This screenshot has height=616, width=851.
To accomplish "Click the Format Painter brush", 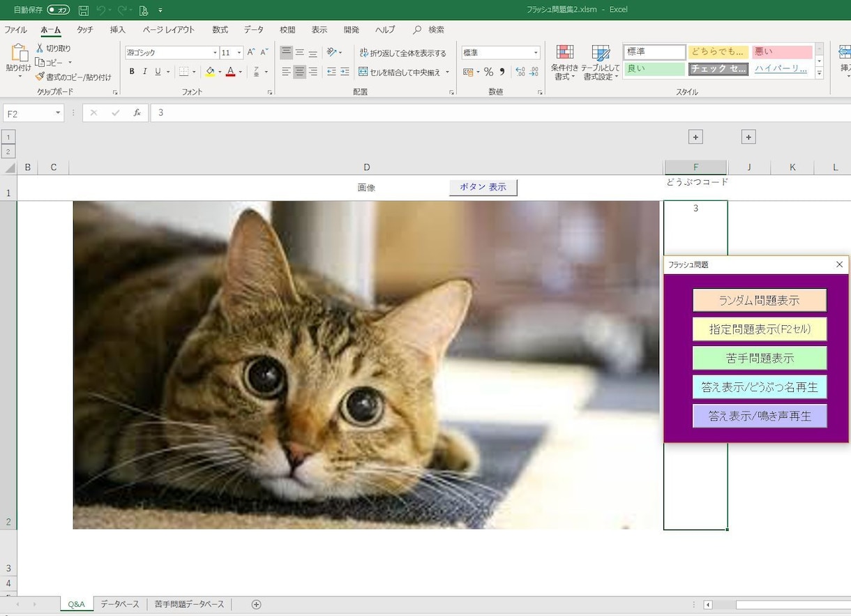I will 40,77.
